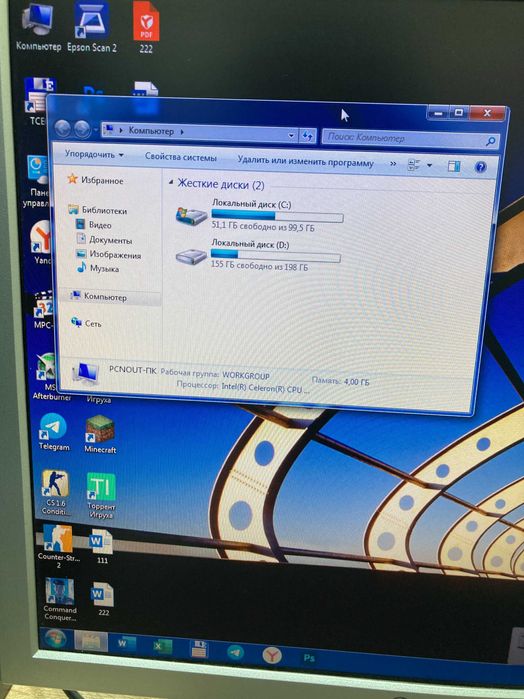Image resolution: width=524 pixels, height=699 pixels.
Task: Open the PDF file named 222
Action: (146, 28)
